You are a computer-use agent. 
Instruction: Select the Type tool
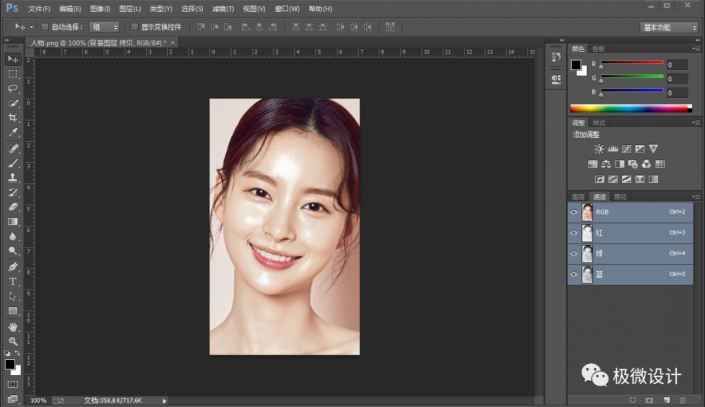[14, 282]
